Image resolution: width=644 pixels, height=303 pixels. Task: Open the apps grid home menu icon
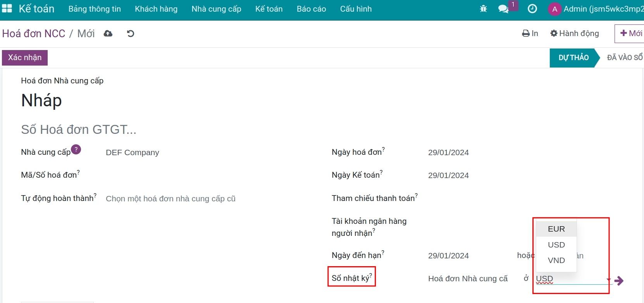7,9
